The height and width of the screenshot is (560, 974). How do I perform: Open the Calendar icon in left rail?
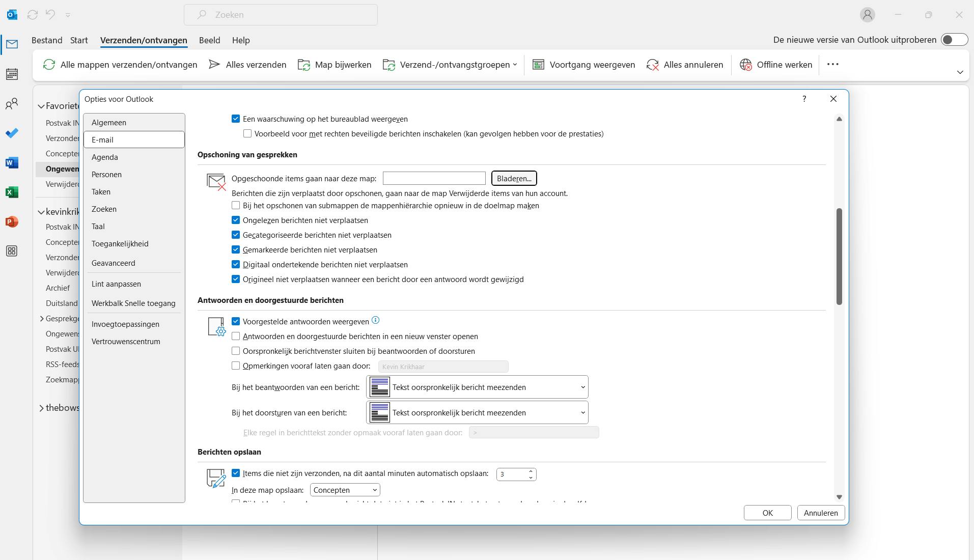[x=12, y=74]
